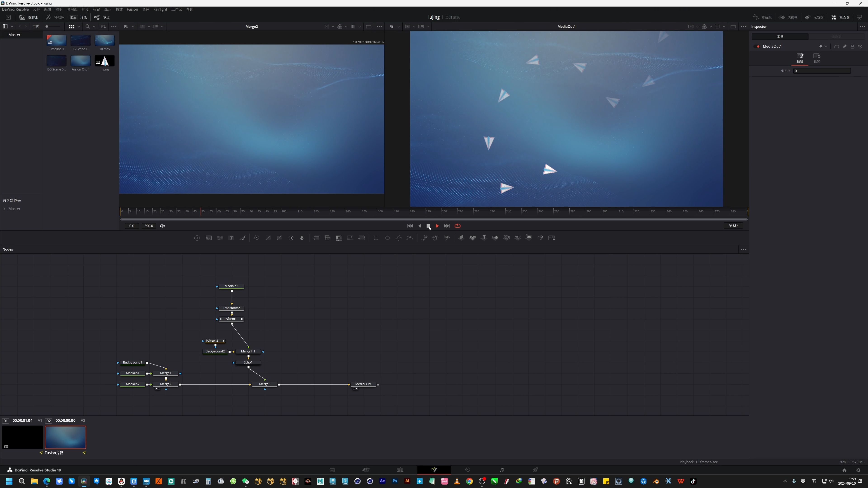Add an Ellipse mask tool
The height and width of the screenshot is (488, 868).
click(387, 238)
